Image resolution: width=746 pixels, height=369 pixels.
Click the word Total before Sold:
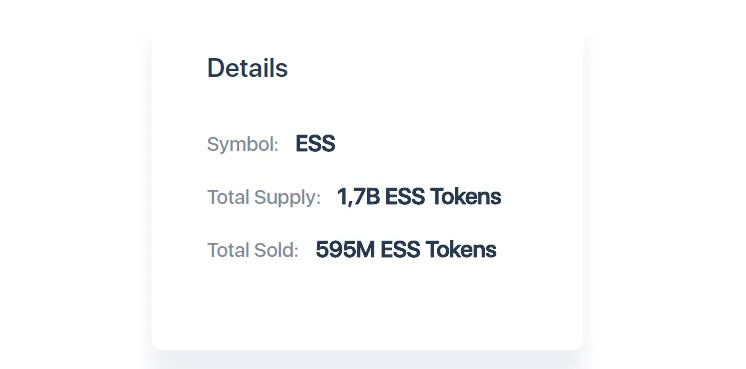pos(228,250)
